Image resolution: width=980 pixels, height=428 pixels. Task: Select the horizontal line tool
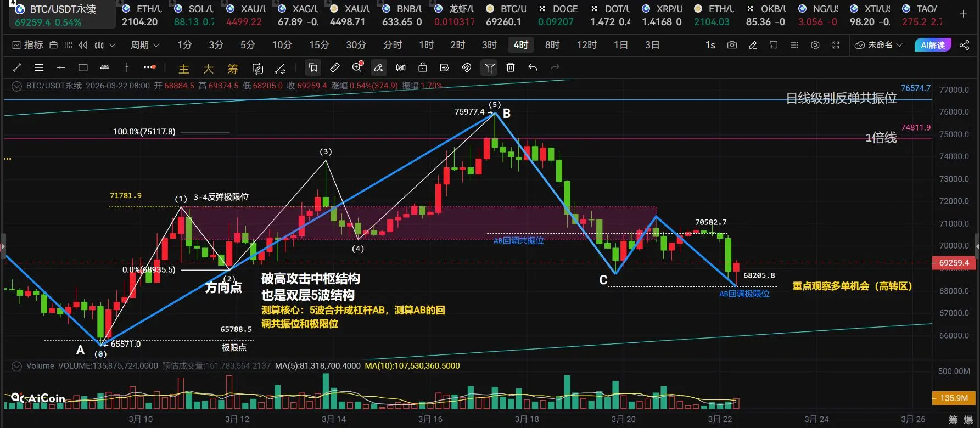(x=61, y=67)
